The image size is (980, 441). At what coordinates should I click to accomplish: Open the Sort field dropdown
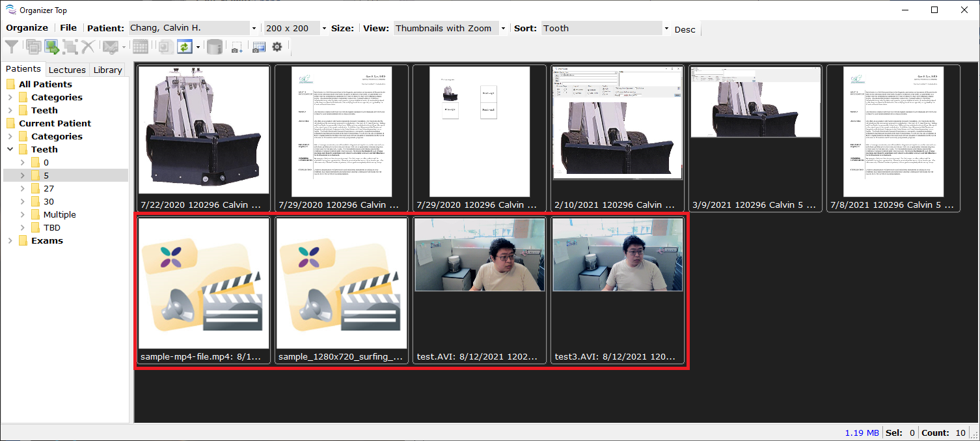click(666, 29)
